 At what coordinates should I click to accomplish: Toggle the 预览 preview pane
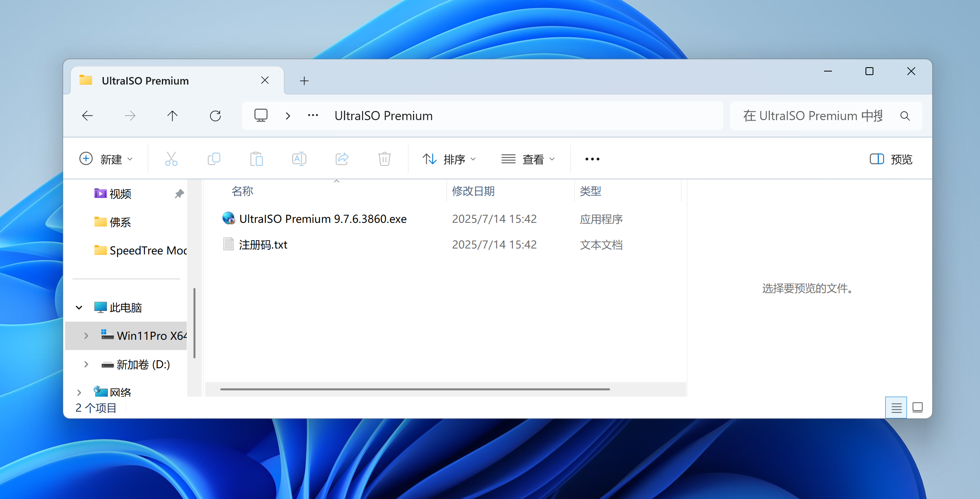coord(891,159)
